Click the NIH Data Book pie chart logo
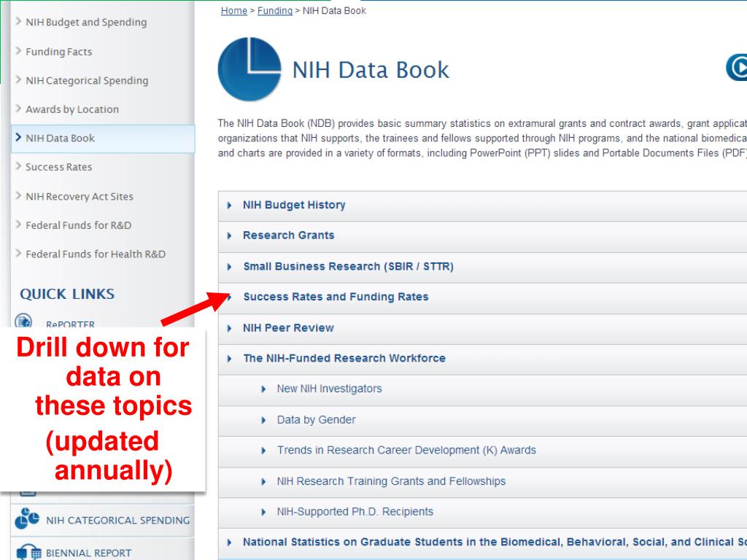The width and height of the screenshot is (747, 560). coord(249,69)
